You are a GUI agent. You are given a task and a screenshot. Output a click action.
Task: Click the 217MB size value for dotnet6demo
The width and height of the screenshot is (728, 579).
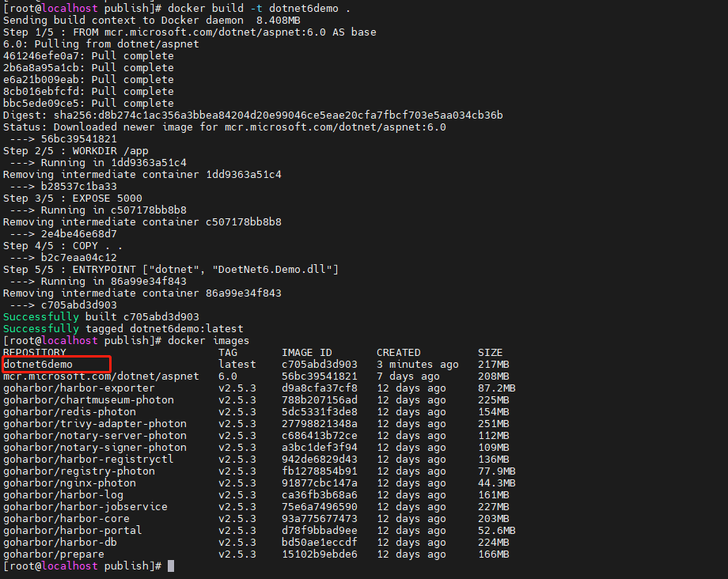point(494,364)
